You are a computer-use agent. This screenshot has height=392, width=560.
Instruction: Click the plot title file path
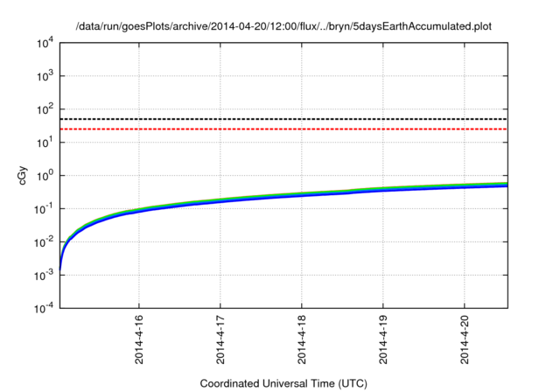[283, 26]
